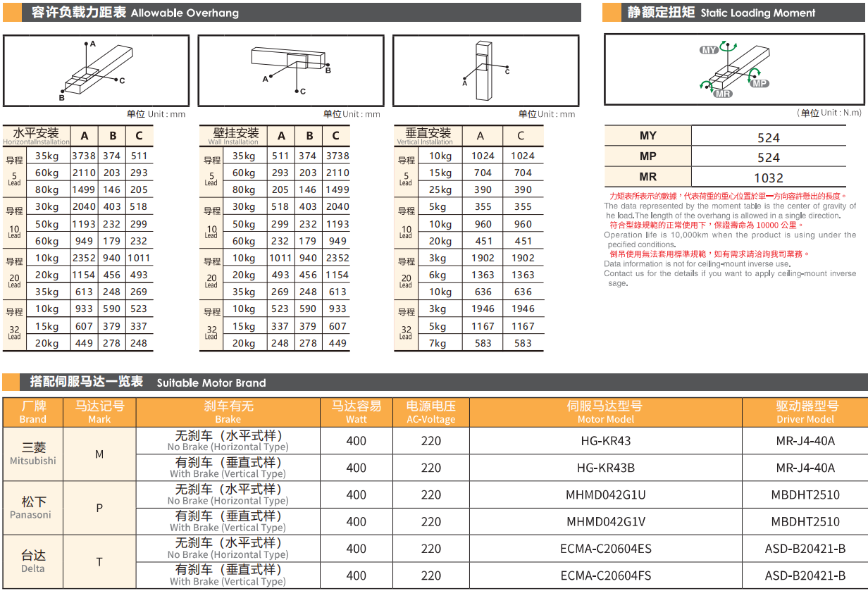Select the gray MP badge in moment diagram
This screenshot has width=868, height=591.
759,83
